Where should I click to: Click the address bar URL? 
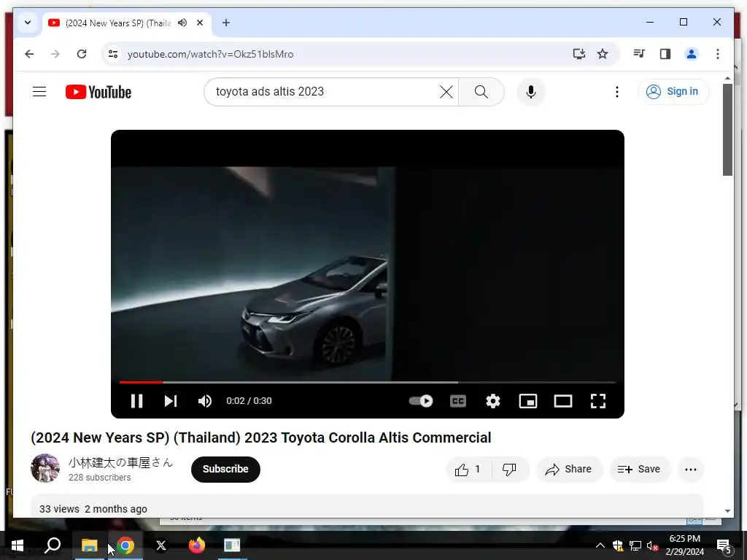[210, 54]
